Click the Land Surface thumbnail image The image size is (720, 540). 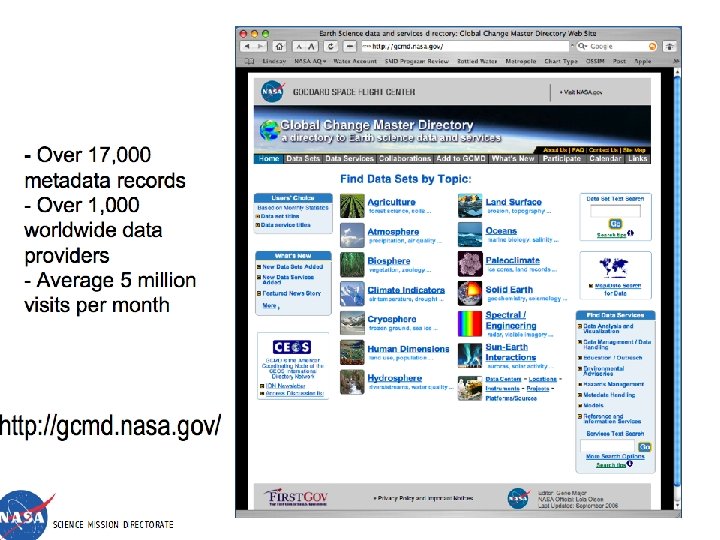470,206
